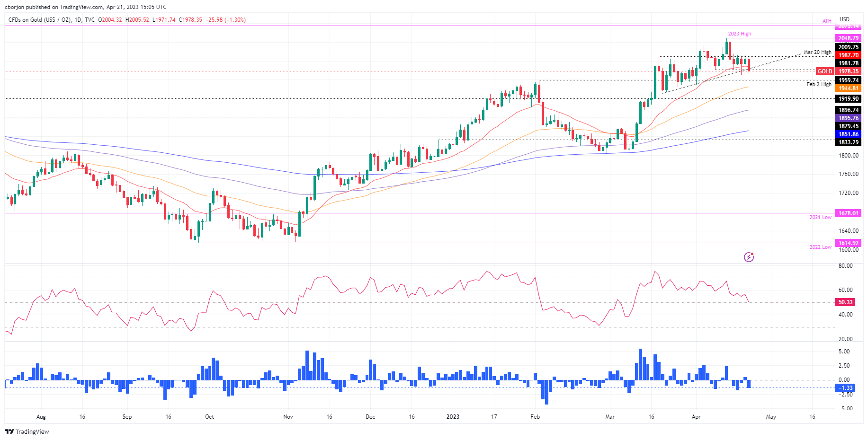This screenshot has height=440, width=868.
Task: Click the bold 2023 label on time axis
Action: click(x=453, y=417)
